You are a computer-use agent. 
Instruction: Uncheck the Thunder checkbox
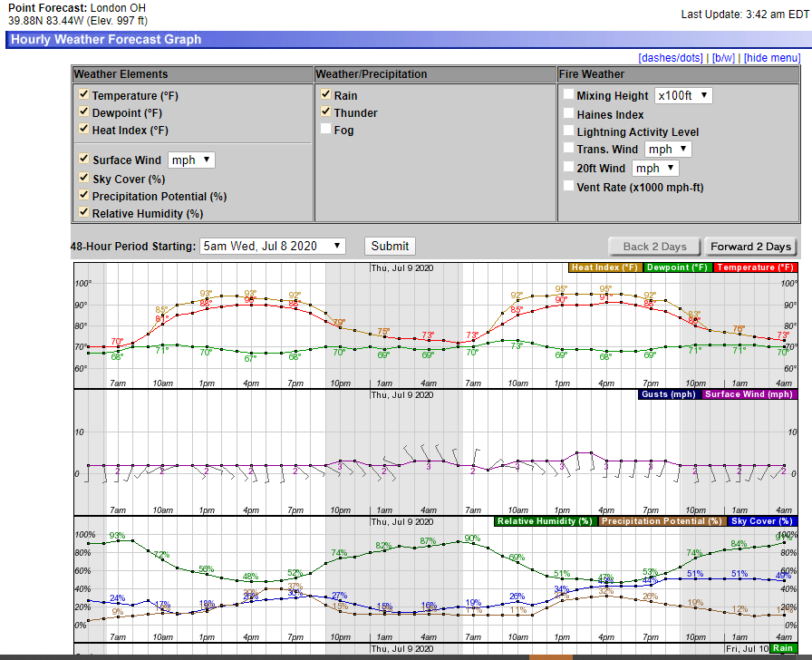[x=325, y=112]
